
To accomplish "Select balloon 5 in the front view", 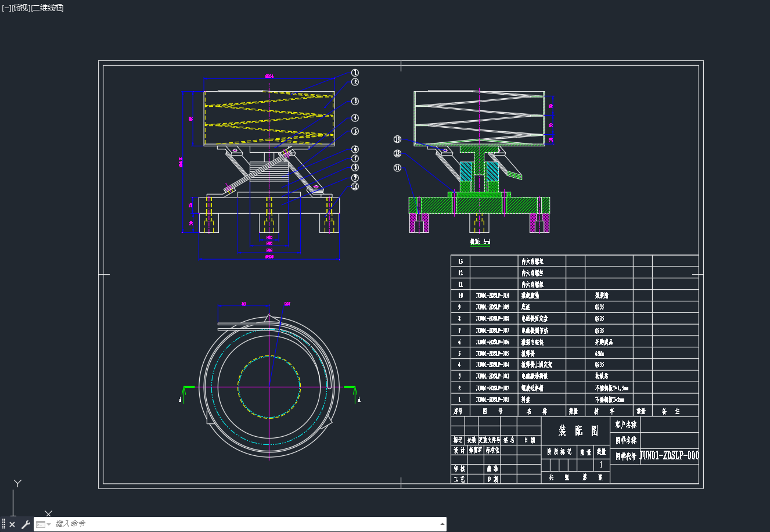I will (355, 132).
